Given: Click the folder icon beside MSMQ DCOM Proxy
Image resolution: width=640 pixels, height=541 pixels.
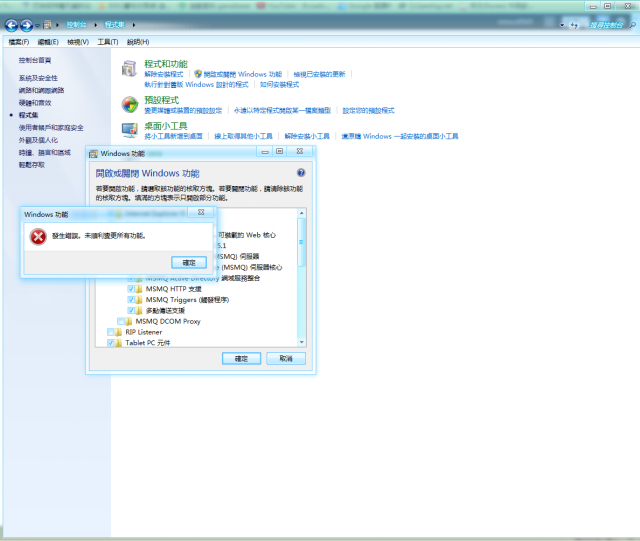Looking at the screenshot, I should (x=128, y=321).
